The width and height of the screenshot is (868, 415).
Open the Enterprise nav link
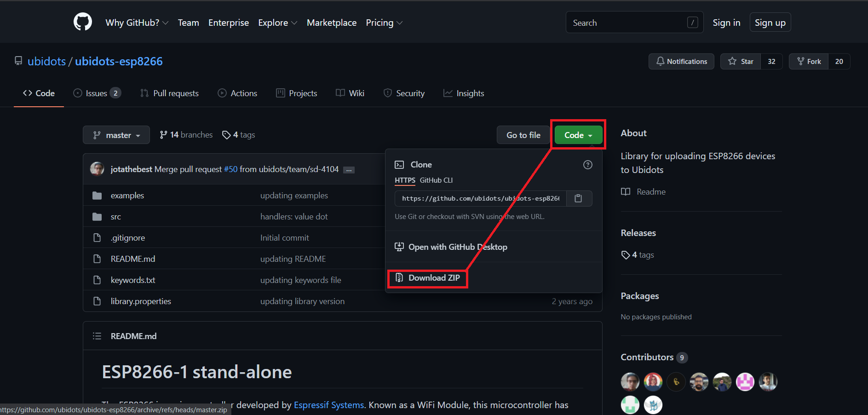[x=229, y=23]
